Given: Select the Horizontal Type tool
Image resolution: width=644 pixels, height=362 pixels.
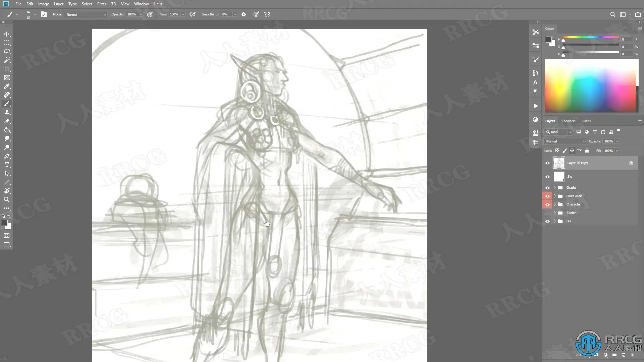Looking at the screenshot, I should [7, 165].
